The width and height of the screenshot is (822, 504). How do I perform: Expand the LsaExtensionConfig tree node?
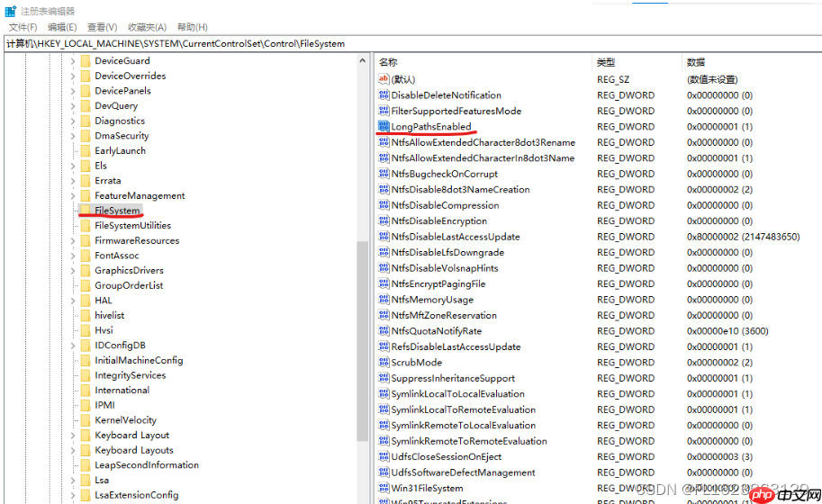tap(73, 495)
